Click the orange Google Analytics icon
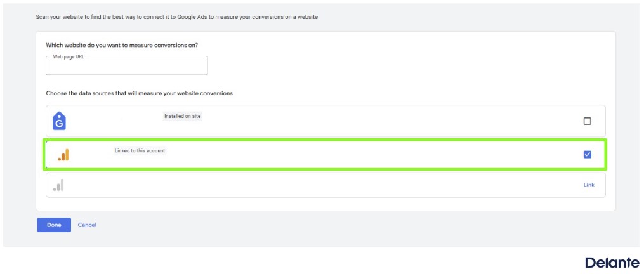 click(63, 155)
